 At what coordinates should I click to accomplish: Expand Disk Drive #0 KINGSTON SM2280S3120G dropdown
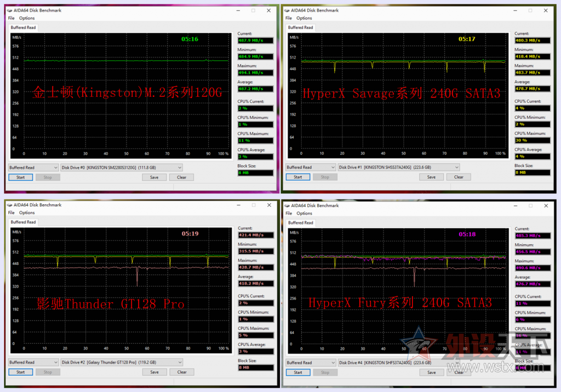122,168
